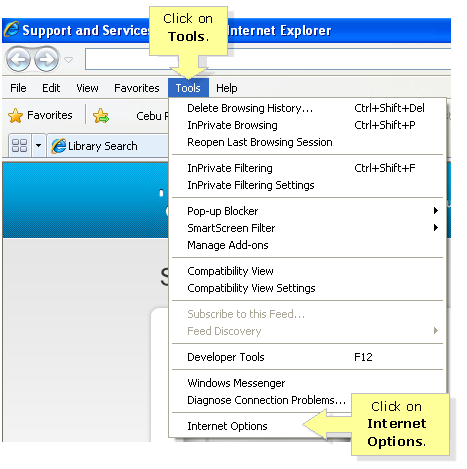Open the Edit menu
The width and height of the screenshot is (467, 469).
[51, 88]
